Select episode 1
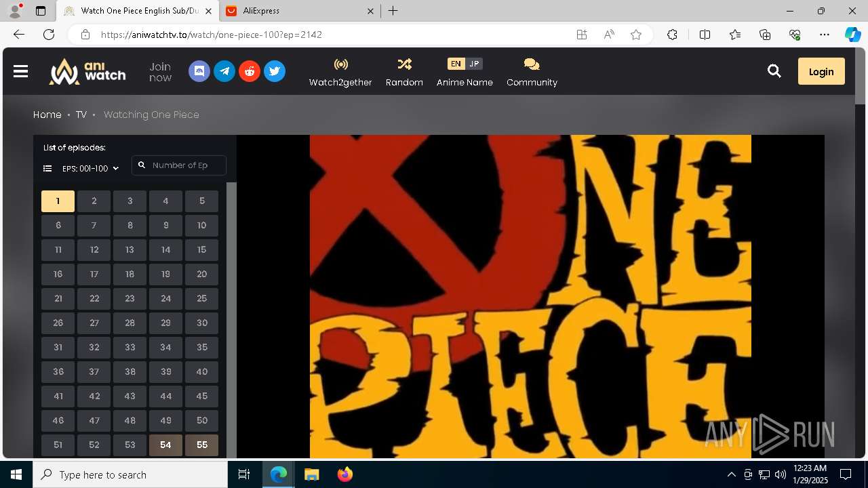 [58, 201]
